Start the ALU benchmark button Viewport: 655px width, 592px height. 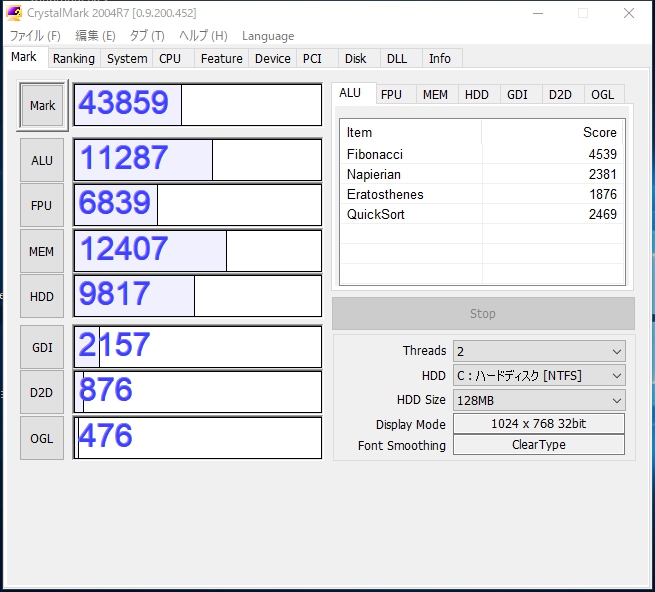[42, 160]
